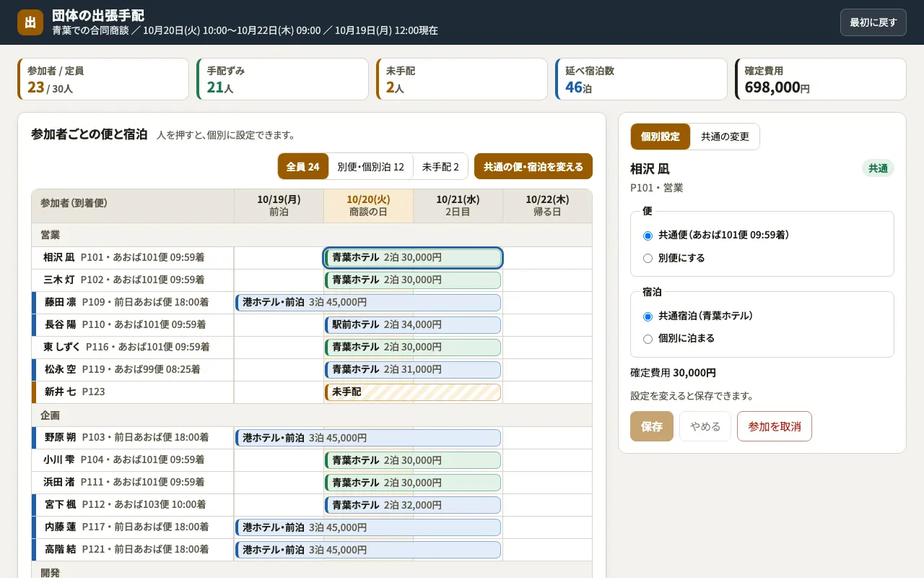
Task: Switch to the 個別設定 tab
Action: tap(660, 137)
